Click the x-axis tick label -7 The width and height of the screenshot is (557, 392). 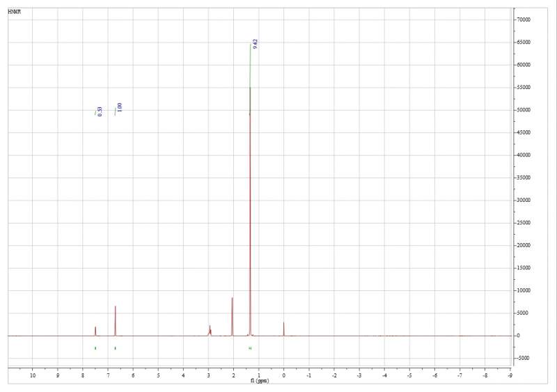pos(460,375)
